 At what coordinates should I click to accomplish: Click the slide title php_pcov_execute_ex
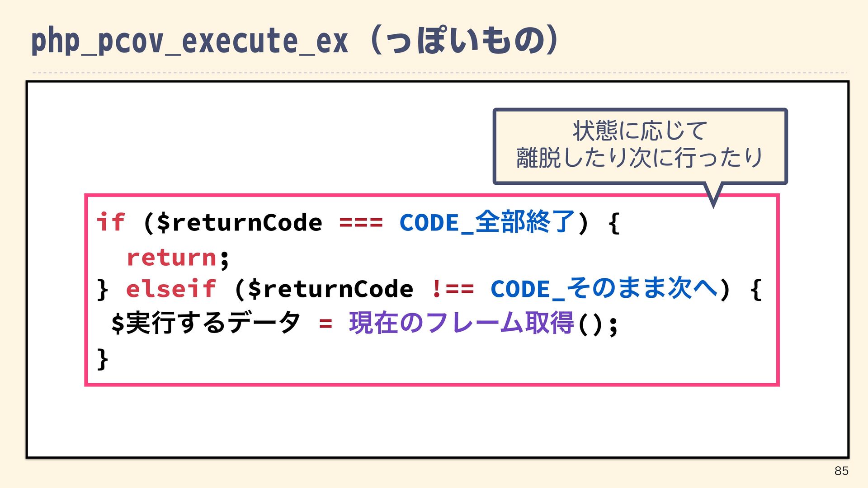coord(189,41)
